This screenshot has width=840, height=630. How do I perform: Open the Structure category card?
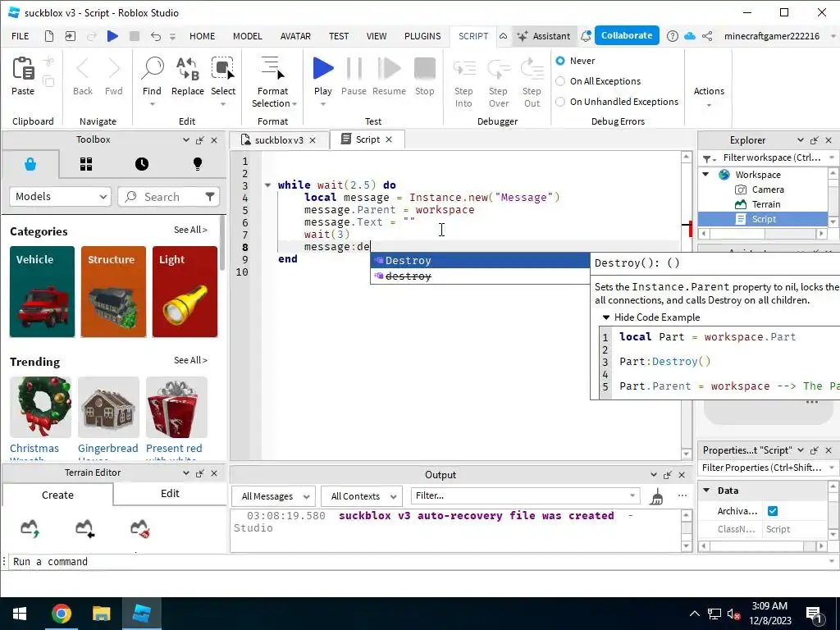point(113,291)
